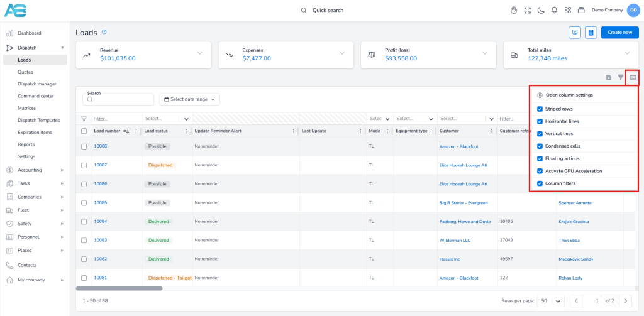Toggle Activate GPU Acceleration checkbox
This screenshot has width=644, height=316.
(540, 171)
